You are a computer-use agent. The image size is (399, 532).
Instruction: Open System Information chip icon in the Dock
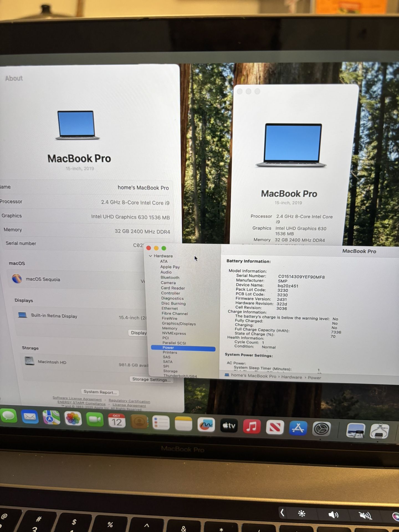pos(380,431)
